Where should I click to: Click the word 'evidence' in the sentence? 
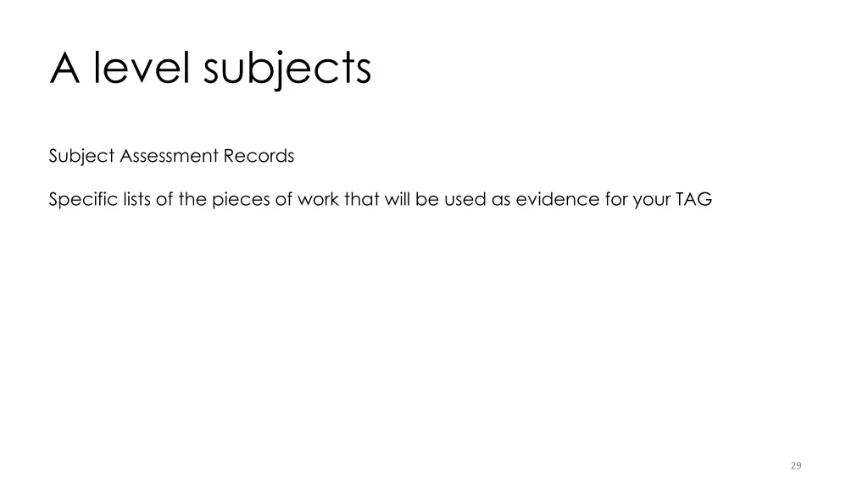point(551,200)
